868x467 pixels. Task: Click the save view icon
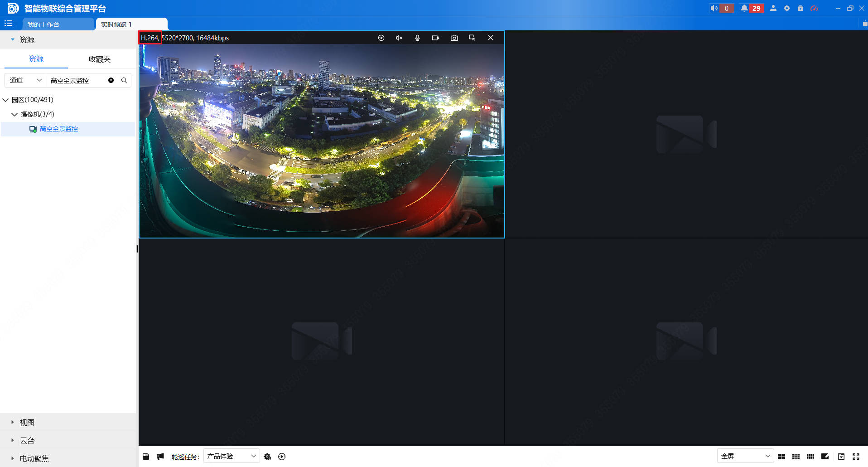146,457
